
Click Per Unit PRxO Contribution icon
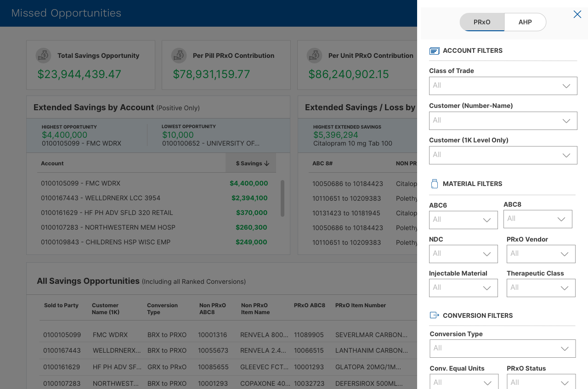tap(315, 56)
